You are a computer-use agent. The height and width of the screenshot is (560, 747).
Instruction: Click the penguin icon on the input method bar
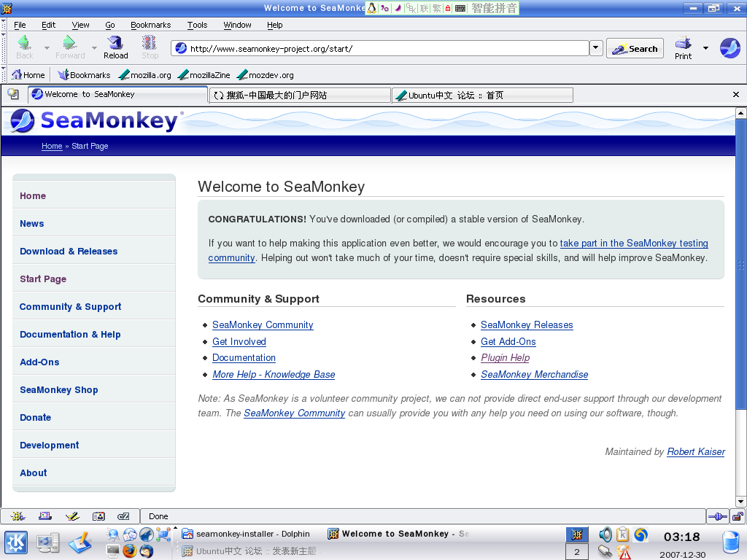pyautogui.click(x=371, y=8)
